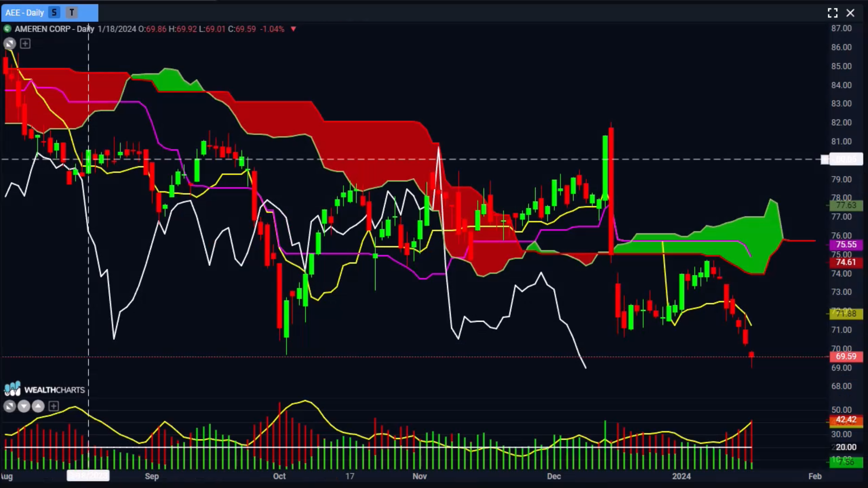Click the 74.61 red price label

[x=846, y=262]
